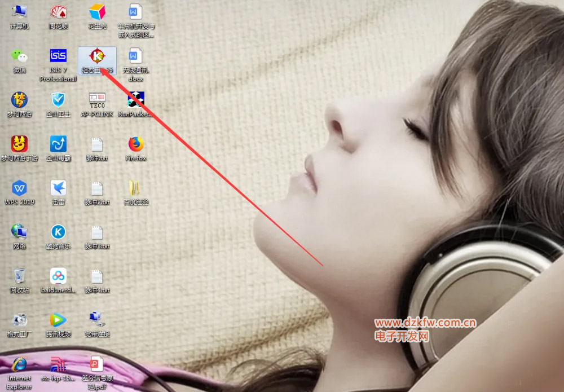Click the 计算机 (Computer) icon
The image size is (564, 392).
pos(20,12)
